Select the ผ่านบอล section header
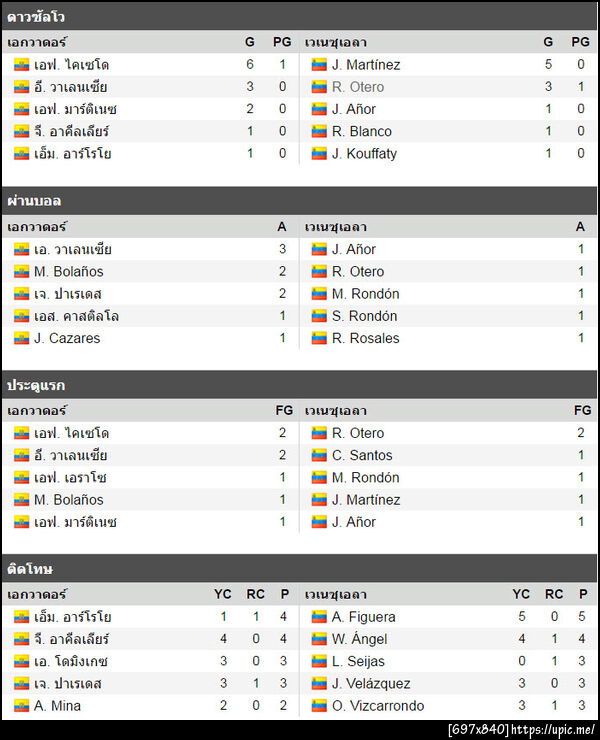 (x=35, y=201)
